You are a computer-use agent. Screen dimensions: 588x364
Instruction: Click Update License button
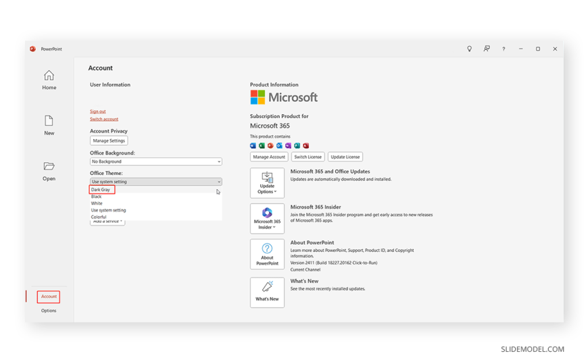[345, 157]
